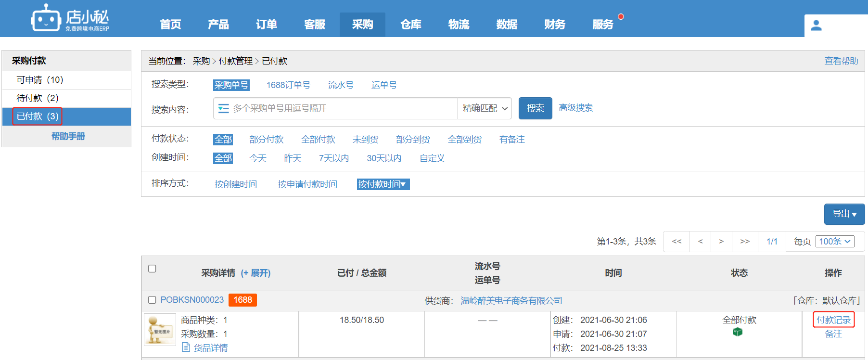Check the box for order POBKSN000023
Viewport: 868px width, 360px height.
[x=152, y=300]
